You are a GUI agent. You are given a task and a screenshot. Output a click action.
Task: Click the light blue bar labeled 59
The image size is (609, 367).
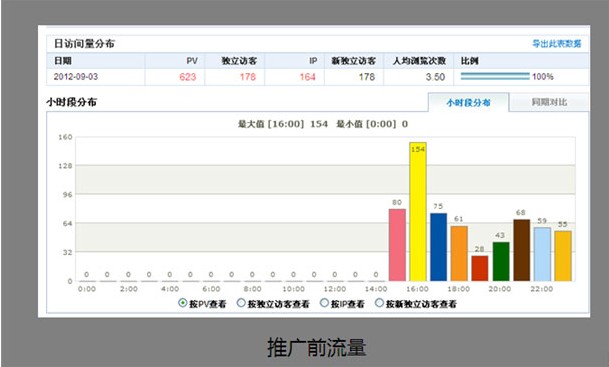[542, 254]
